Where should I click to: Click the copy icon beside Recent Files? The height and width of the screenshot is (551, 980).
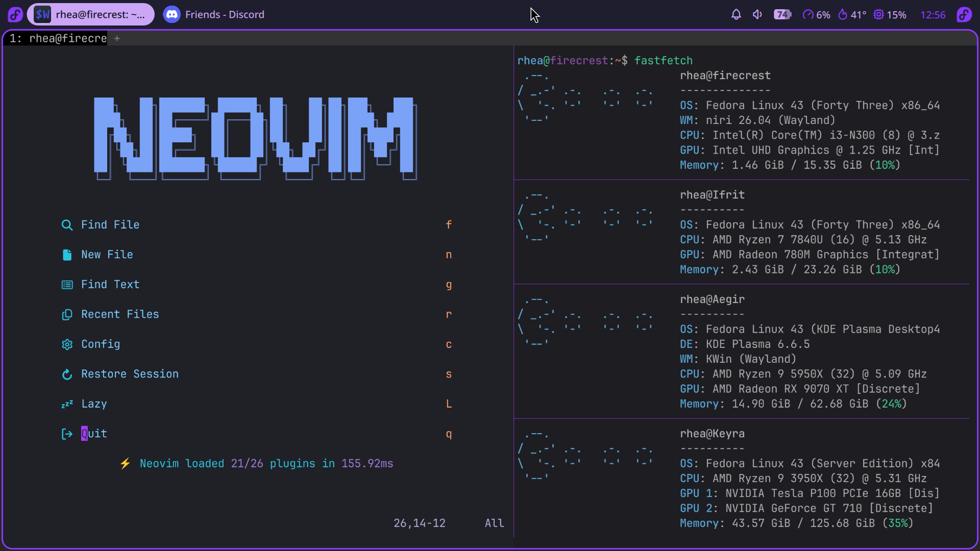coord(67,314)
